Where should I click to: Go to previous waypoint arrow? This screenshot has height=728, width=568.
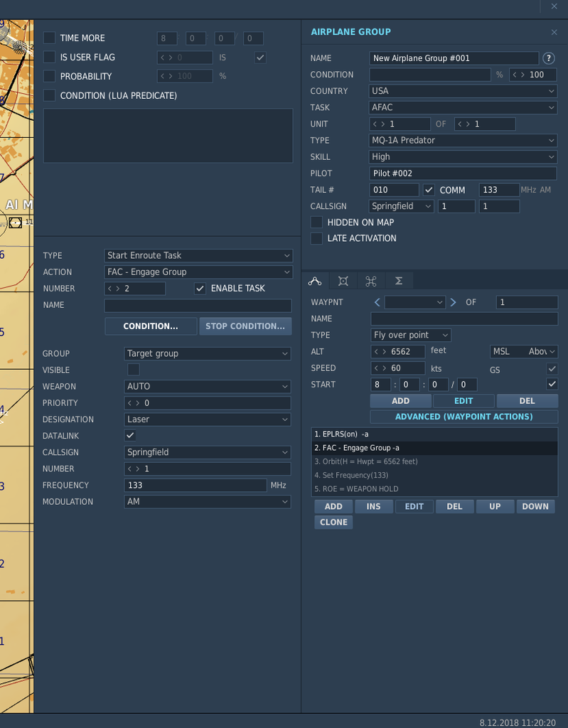[x=377, y=302]
